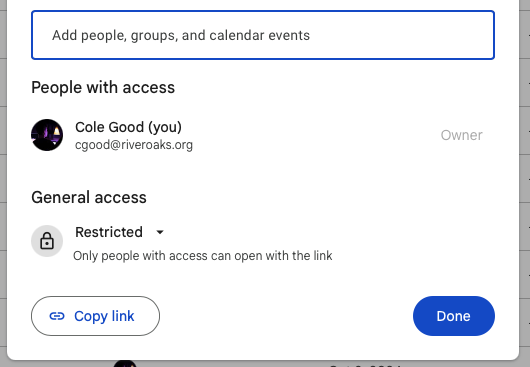Screen dimensions: 530x367
Task: Click the Add people, groups, and calendar events field
Action: coord(263,35)
